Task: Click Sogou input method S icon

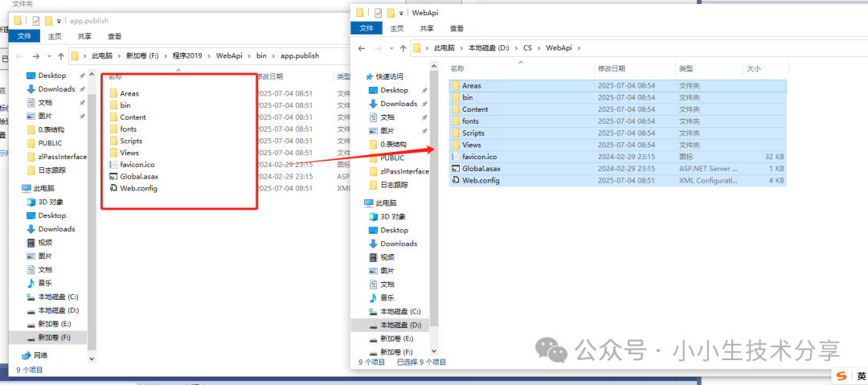Action: pos(841,375)
